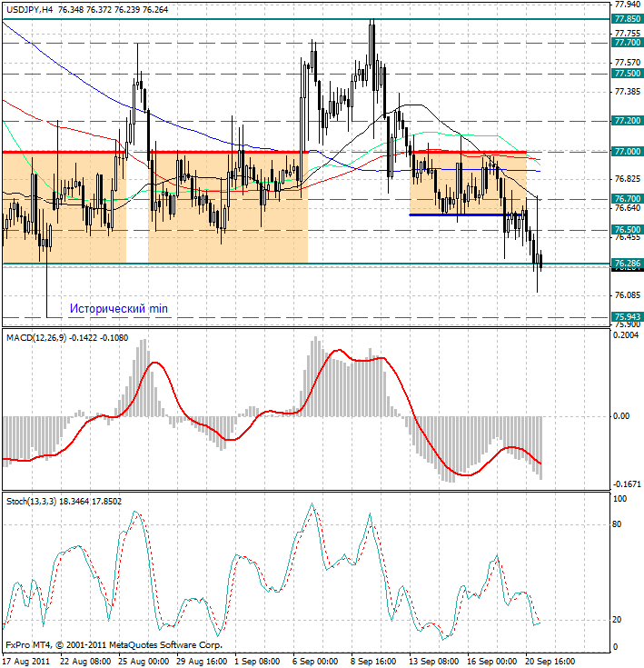The width and height of the screenshot is (644, 668).
Task: Click the 75.943 price level label
Action: click(x=628, y=316)
